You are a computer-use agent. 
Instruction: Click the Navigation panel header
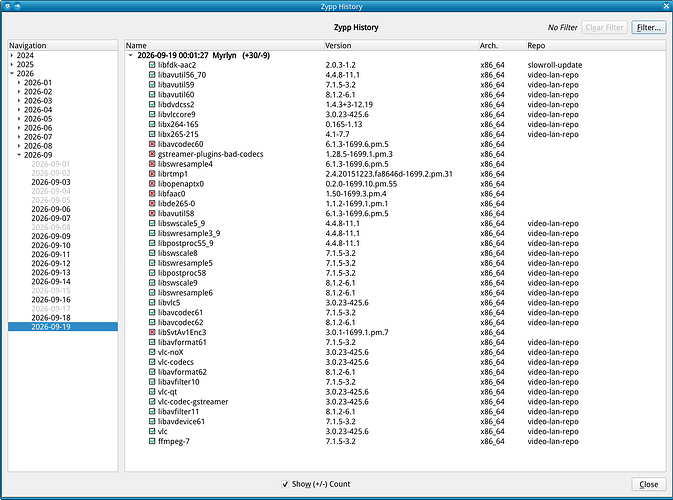pos(63,45)
